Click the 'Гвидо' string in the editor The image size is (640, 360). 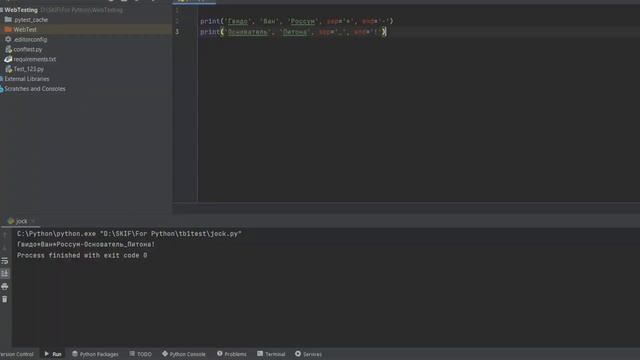[237, 21]
